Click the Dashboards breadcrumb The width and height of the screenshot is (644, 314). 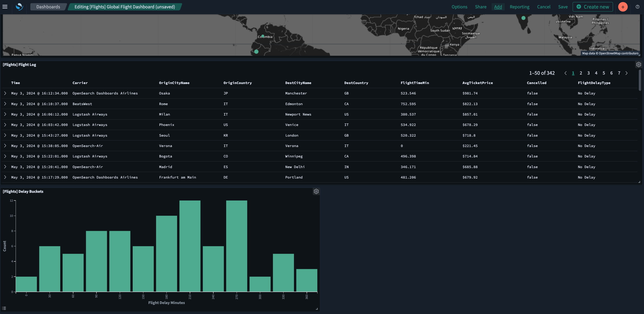(x=48, y=7)
